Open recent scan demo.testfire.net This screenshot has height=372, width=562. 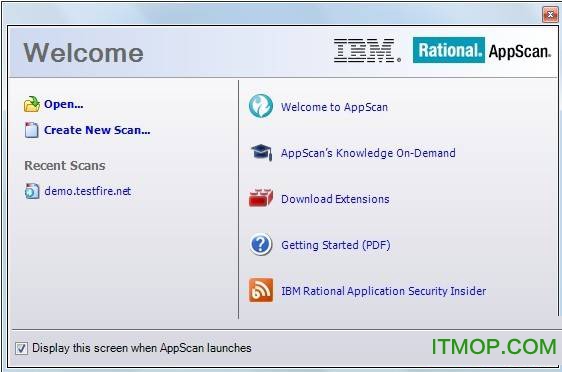pyautogui.click(x=87, y=191)
